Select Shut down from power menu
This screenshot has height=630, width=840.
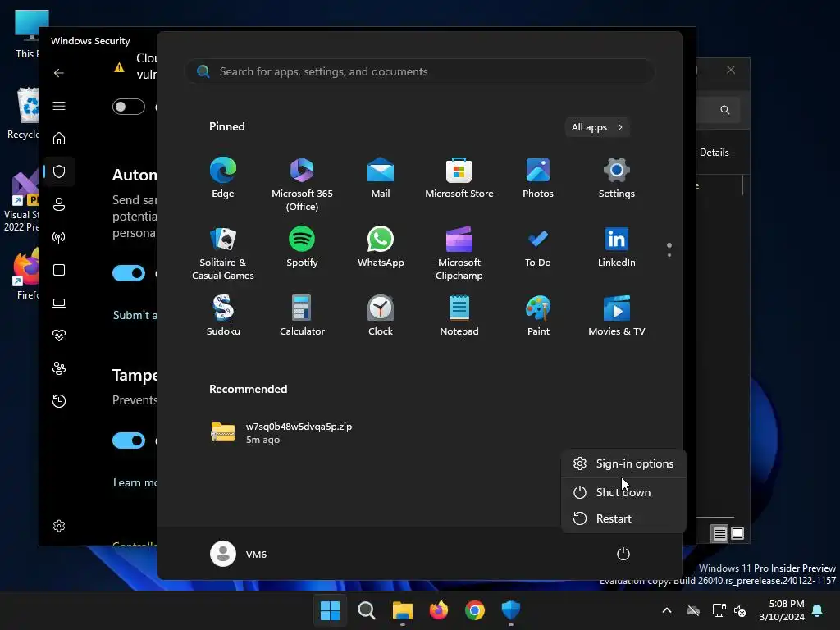point(623,492)
